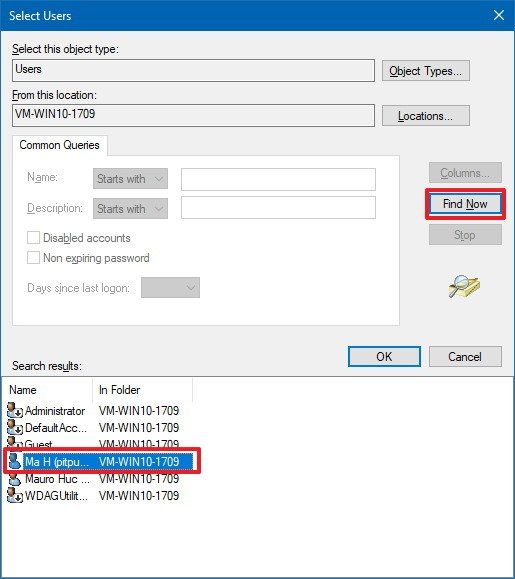Click the Ma H user icon
The height and width of the screenshot is (579, 515).
15,461
